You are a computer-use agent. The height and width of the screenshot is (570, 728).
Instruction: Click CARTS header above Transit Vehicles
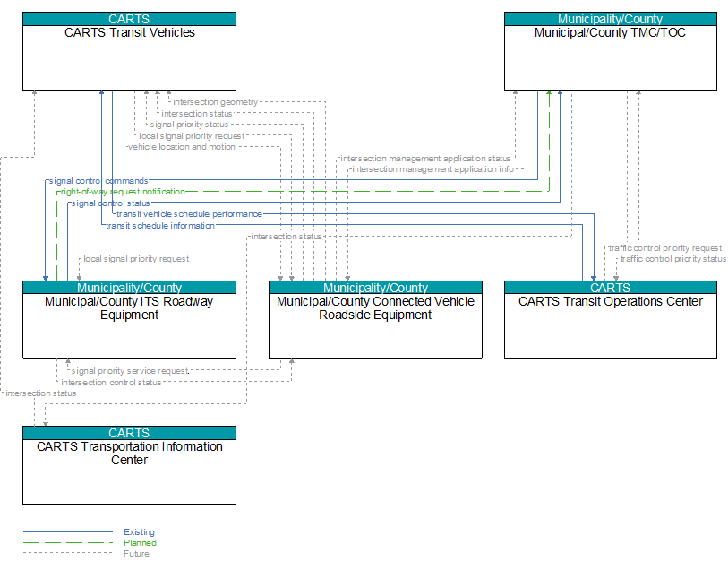click(x=129, y=19)
